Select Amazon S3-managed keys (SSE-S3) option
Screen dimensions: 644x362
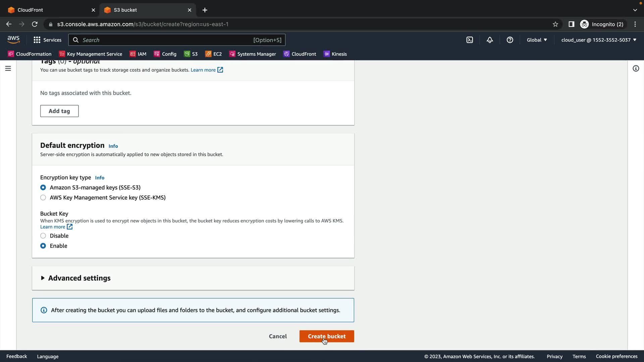(43, 188)
